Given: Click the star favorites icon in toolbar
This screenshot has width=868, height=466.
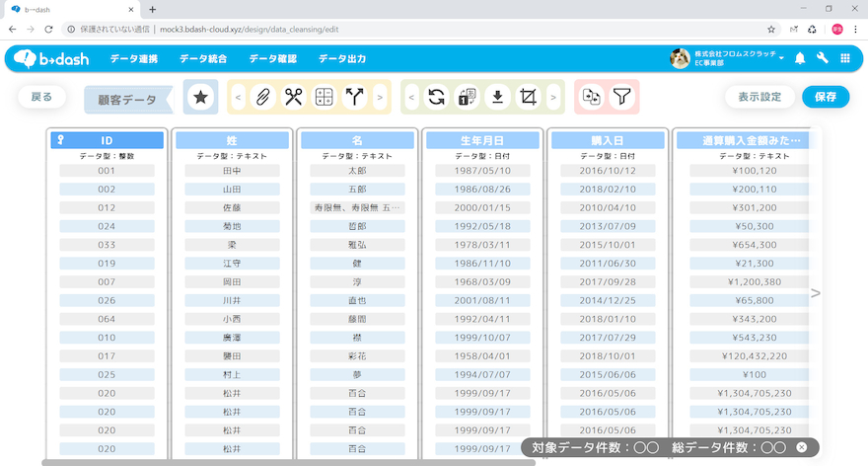Looking at the screenshot, I should [x=200, y=97].
